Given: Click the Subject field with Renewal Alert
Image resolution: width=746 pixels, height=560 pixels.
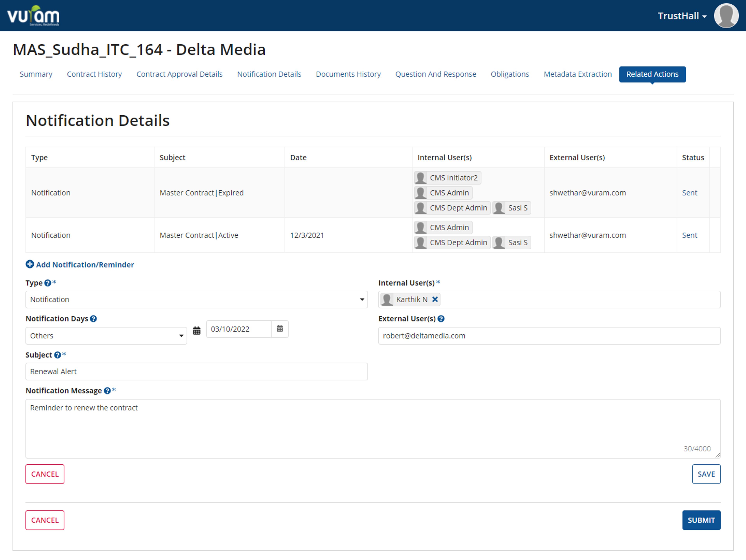Looking at the screenshot, I should click(x=197, y=371).
